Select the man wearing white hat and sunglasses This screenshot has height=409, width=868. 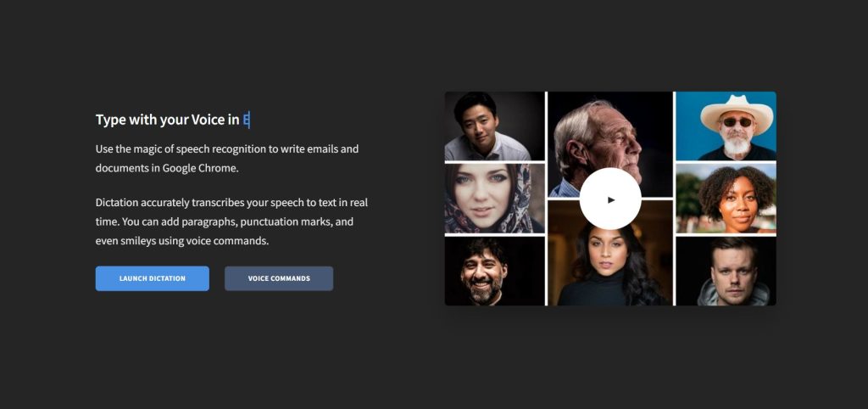726,126
